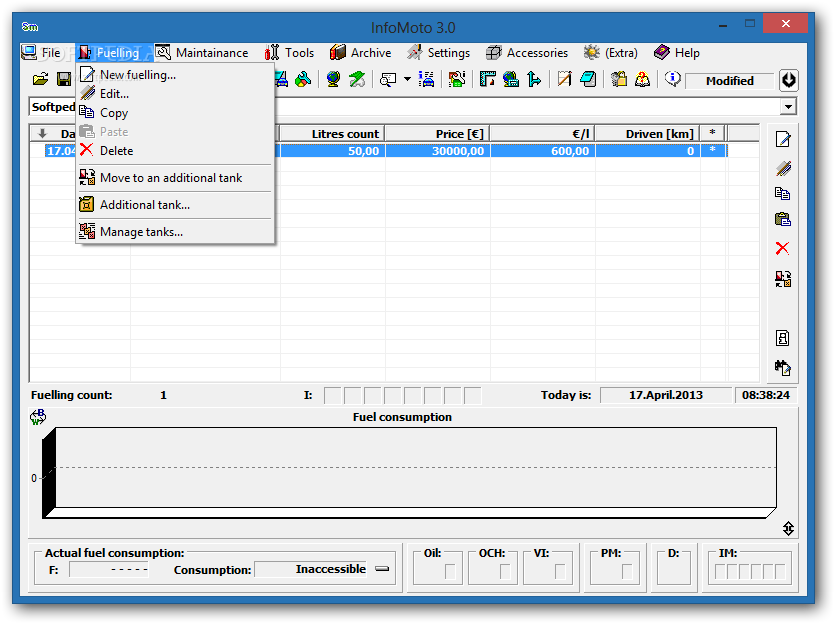Select the 30000,00 price cell
835x624 pixels.
[437, 151]
